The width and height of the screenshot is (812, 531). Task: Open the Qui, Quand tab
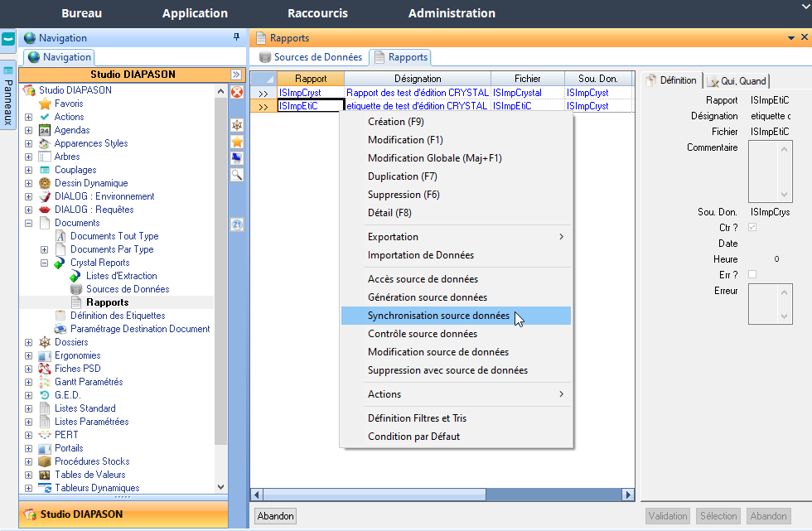coord(737,80)
